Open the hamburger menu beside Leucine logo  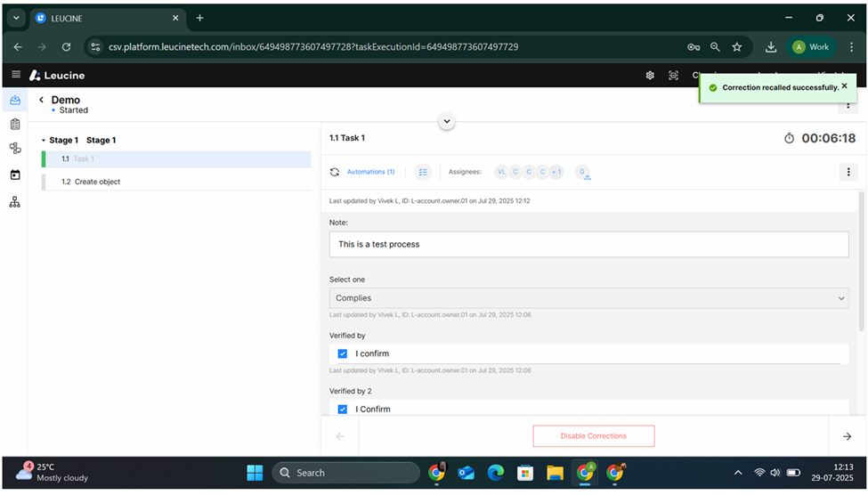pos(16,75)
